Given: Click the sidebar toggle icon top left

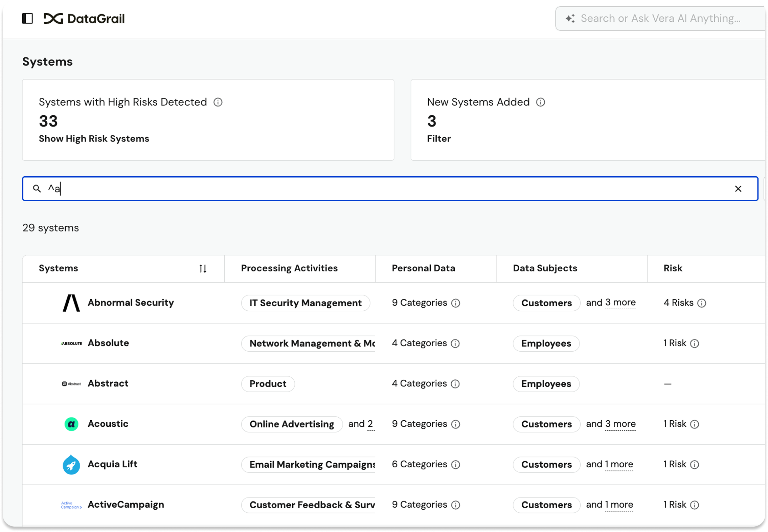Looking at the screenshot, I should (28, 19).
